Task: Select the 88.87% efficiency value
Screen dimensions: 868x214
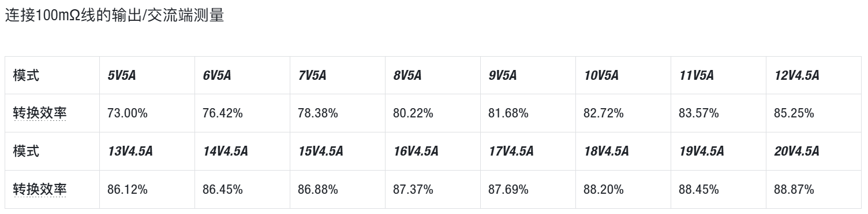Action: coord(794,190)
